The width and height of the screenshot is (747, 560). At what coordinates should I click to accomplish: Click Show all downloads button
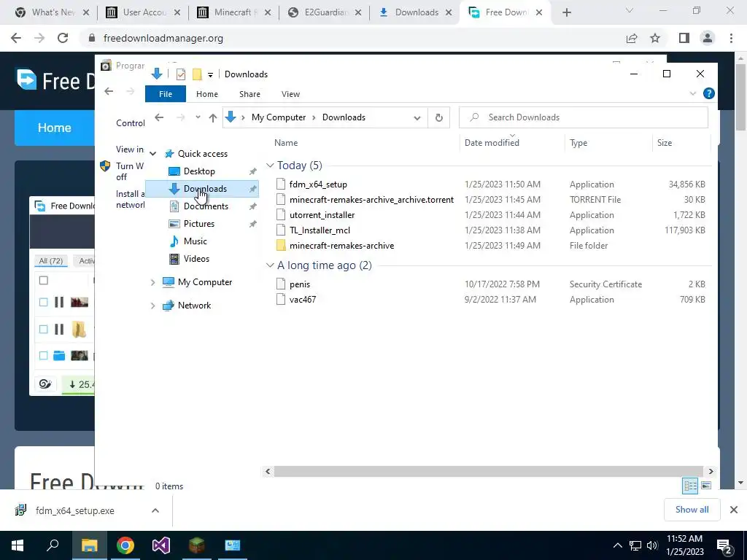(692, 510)
